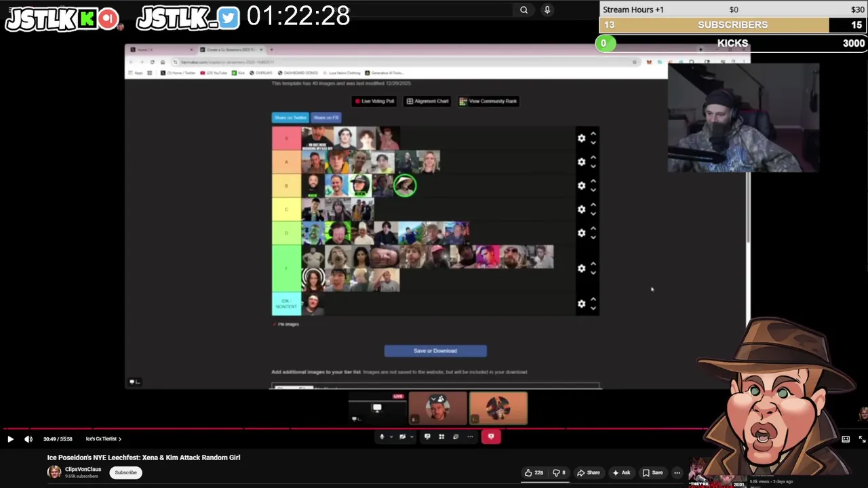The width and height of the screenshot is (868, 488).
Task: Click the voice search microphone icon
Action: click(x=547, y=9)
